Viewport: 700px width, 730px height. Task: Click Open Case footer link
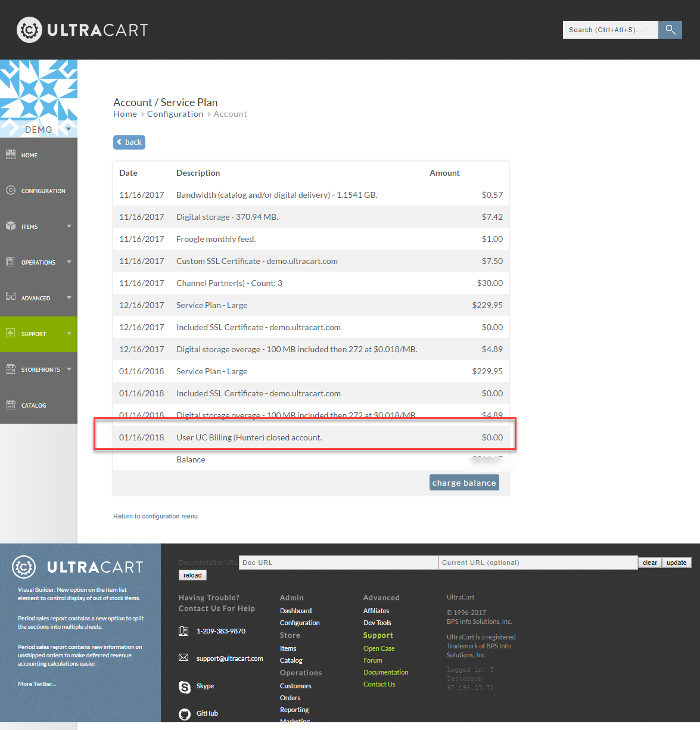coord(379,648)
